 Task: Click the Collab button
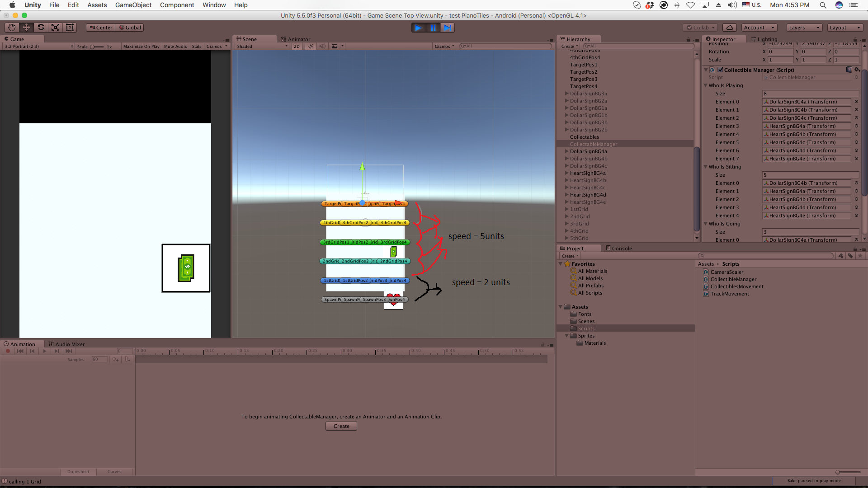(701, 28)
